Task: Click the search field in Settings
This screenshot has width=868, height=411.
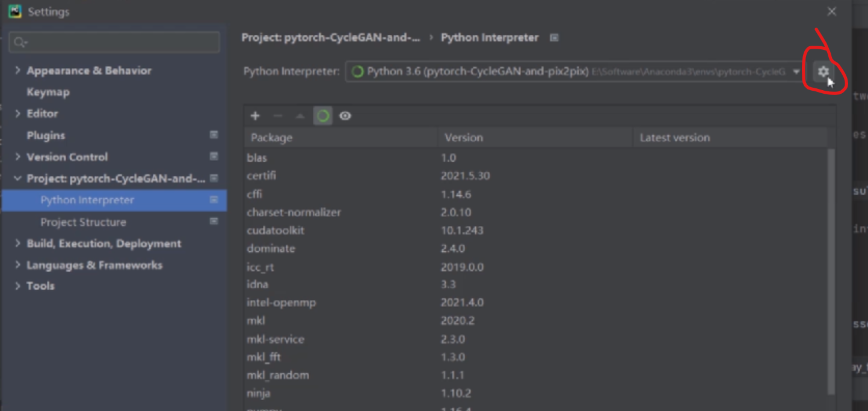Action: pos(114,42)
